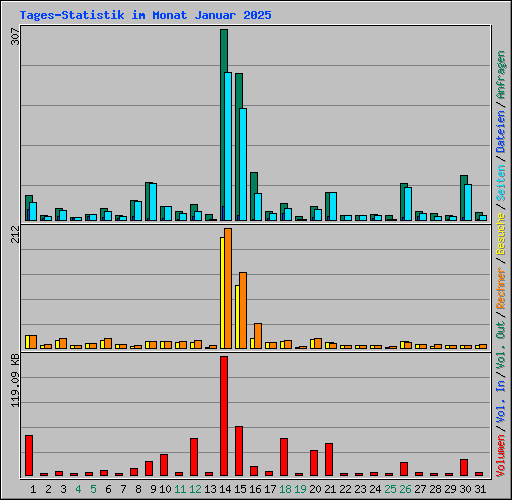Select day label '22' on the axis

[x=345, y=489]
